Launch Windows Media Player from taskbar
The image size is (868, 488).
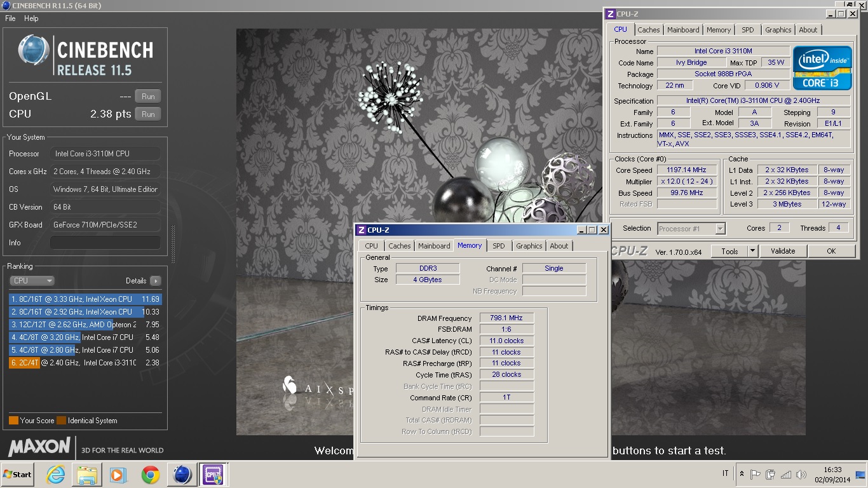click(x=118, y=475)
